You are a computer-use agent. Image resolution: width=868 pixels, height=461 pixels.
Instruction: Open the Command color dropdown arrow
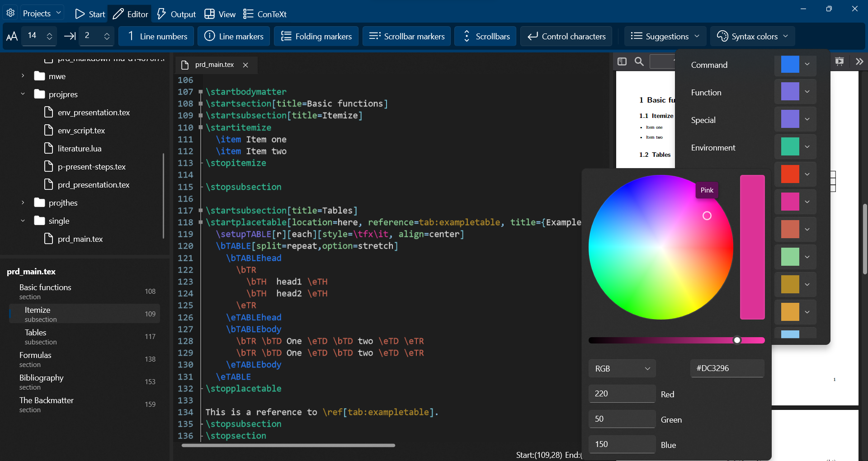[807, 64]
